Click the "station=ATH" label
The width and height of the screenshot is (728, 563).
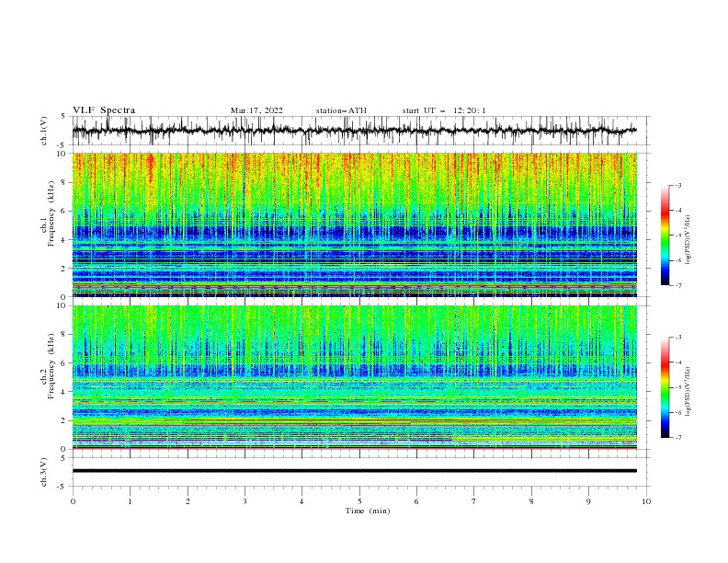point(341,110)
